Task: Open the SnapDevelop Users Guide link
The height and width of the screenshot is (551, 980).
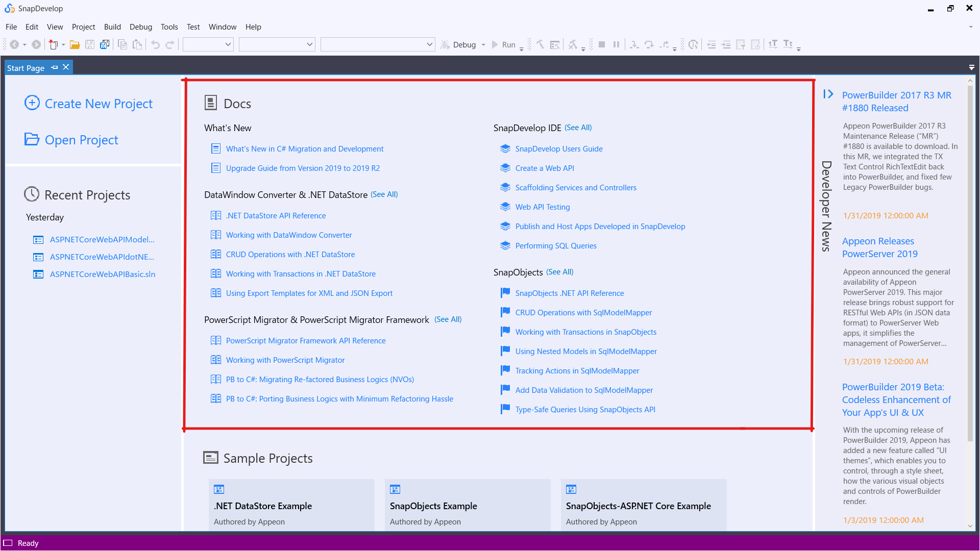Action: click(x=558, y=148)
